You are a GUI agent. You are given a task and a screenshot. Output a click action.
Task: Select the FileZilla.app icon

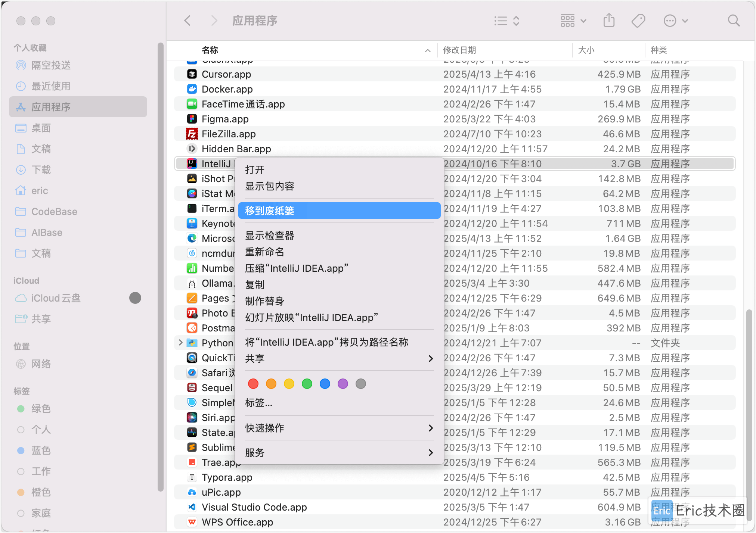192,134
